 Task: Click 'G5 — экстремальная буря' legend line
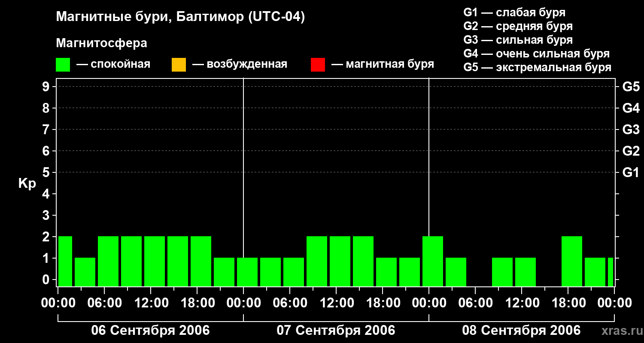click(x=538, y=67)
